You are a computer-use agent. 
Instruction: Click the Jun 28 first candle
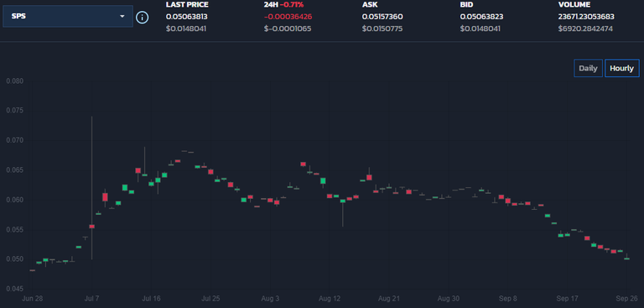[x=33, y=270]
